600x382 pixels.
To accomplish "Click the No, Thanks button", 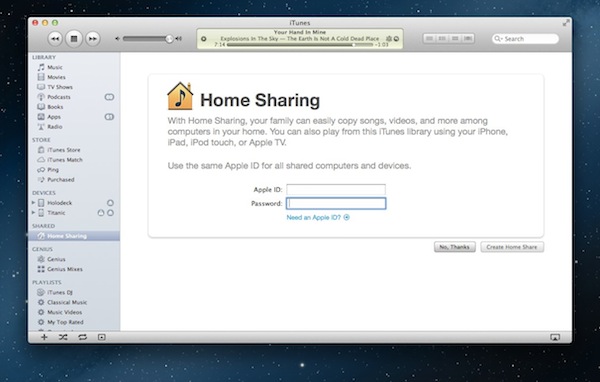I will pos(455,247).
